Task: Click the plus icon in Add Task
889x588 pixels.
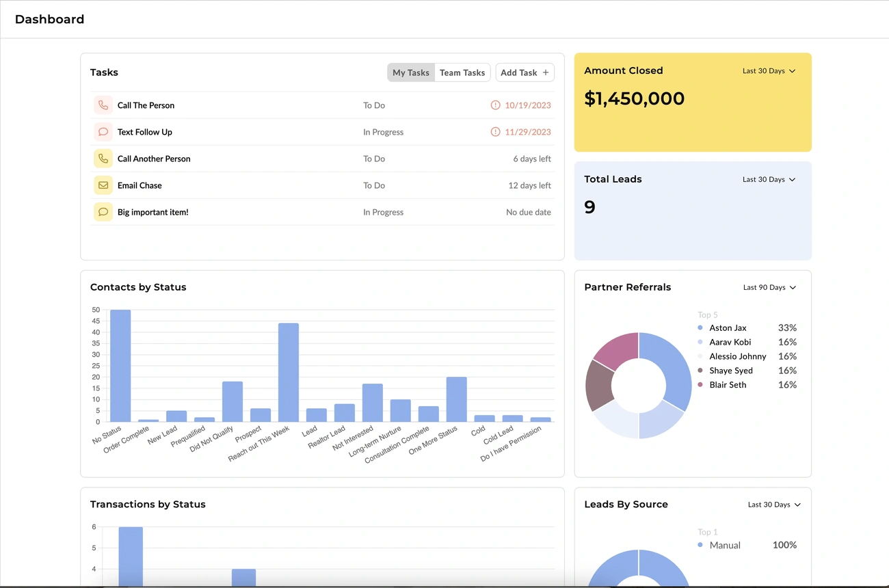Action: tap(546, 72)
